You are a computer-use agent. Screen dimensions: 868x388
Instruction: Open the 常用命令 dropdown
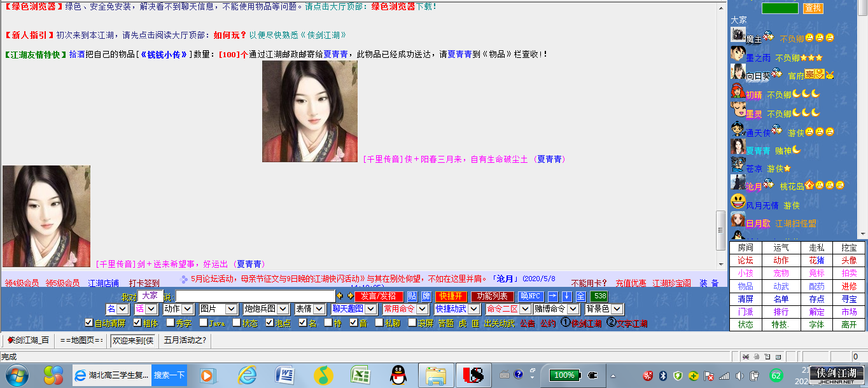[x=405, y=308]
